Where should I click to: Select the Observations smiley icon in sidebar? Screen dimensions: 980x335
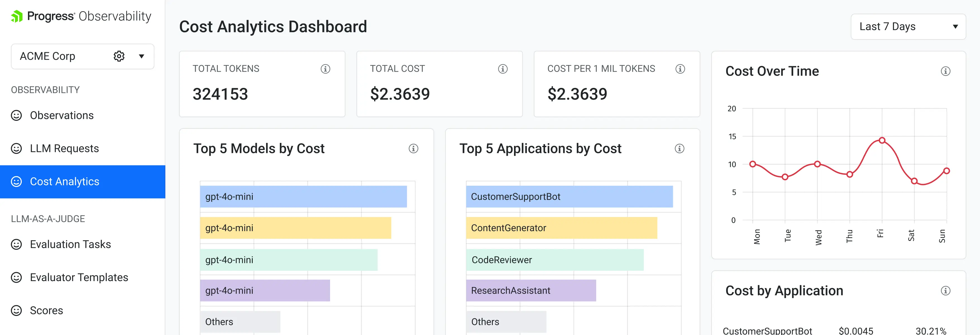pos(16,115)
